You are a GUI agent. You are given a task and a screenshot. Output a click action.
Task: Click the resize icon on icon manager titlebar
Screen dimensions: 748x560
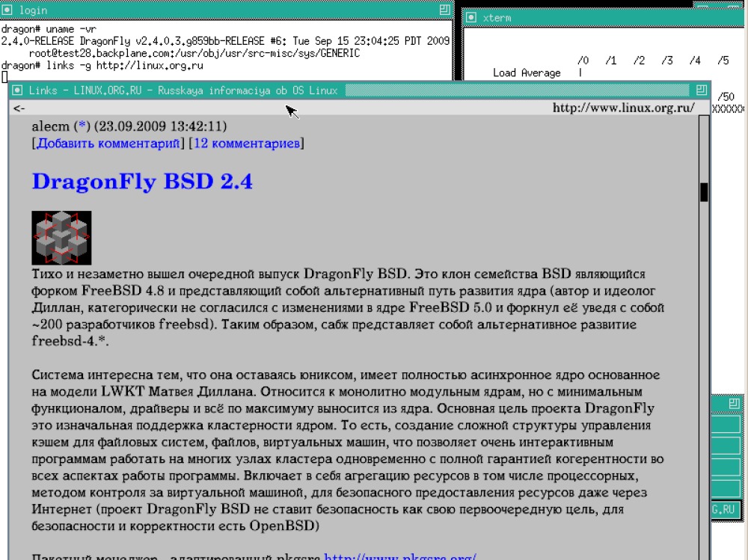coord(735,404)
